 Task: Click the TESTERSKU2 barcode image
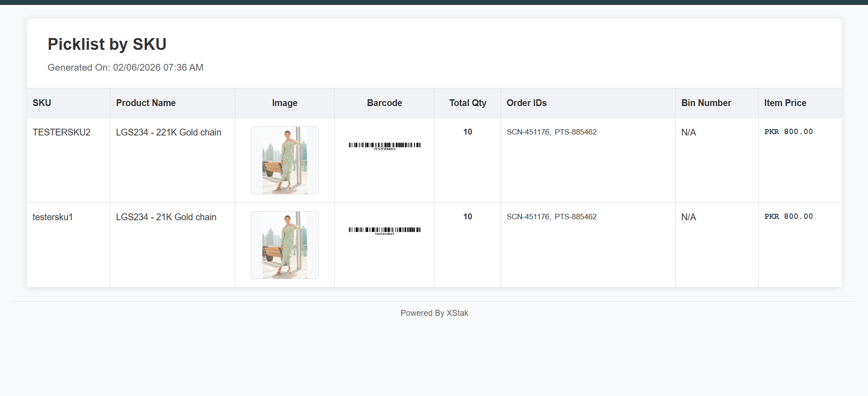click(384, 145)
